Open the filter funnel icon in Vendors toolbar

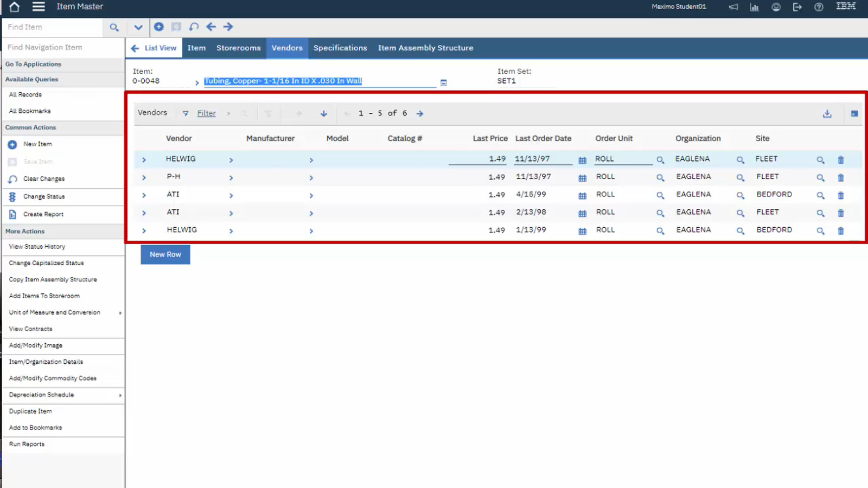(x=185, y=113)
